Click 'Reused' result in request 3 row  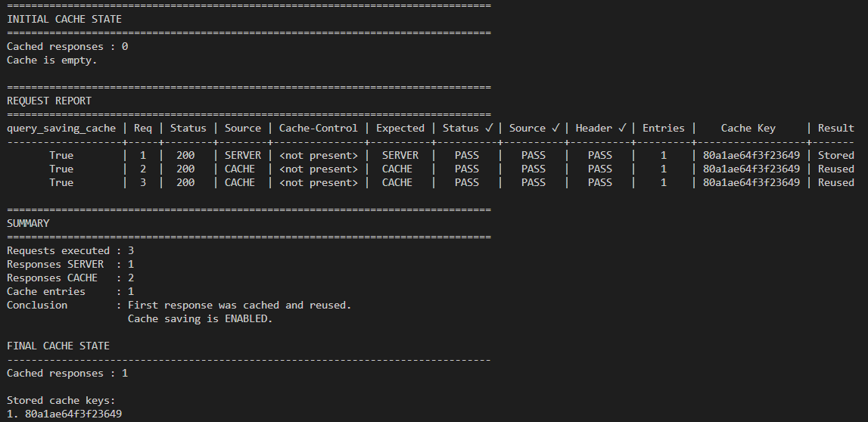click(x=836, y=182)
